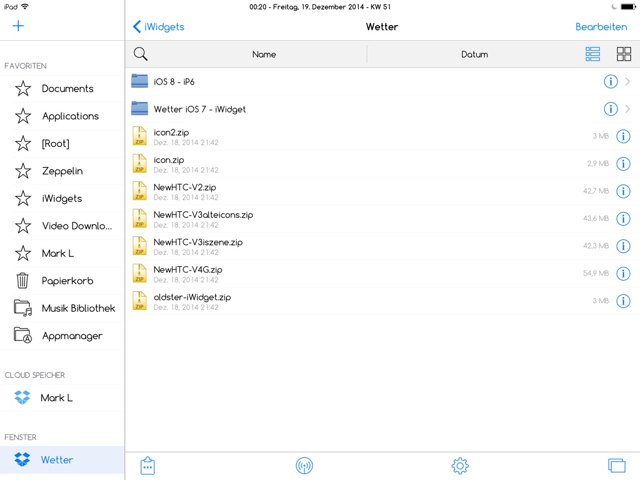Open the Papierkorb trash in sidebar
This screenshot has height=480, width=640.
pos(67,281)
